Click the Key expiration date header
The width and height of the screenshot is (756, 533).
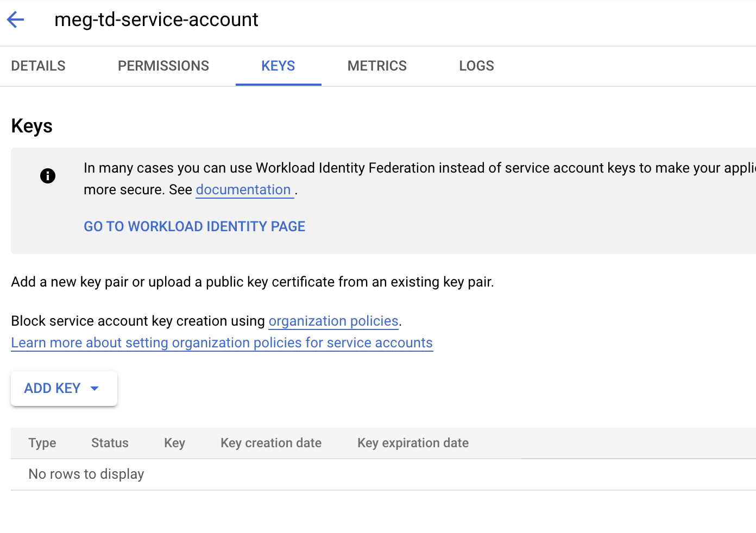(413, 443)
